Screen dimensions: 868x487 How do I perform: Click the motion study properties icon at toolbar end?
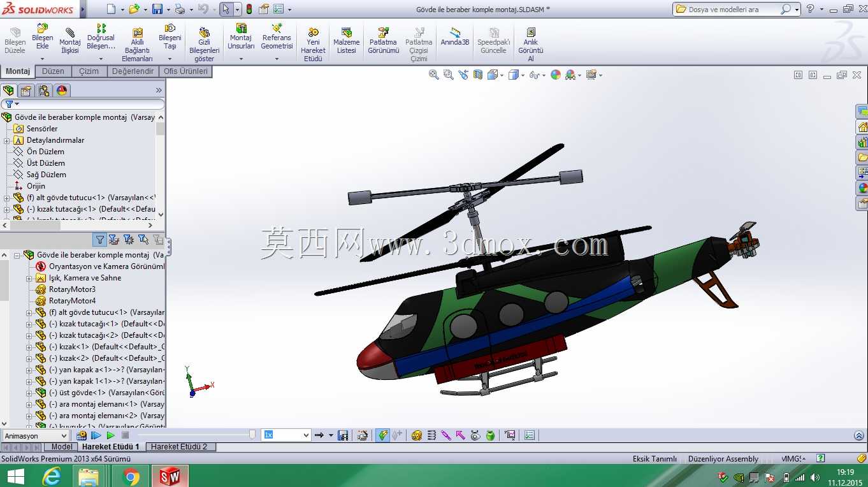point(530,435)
